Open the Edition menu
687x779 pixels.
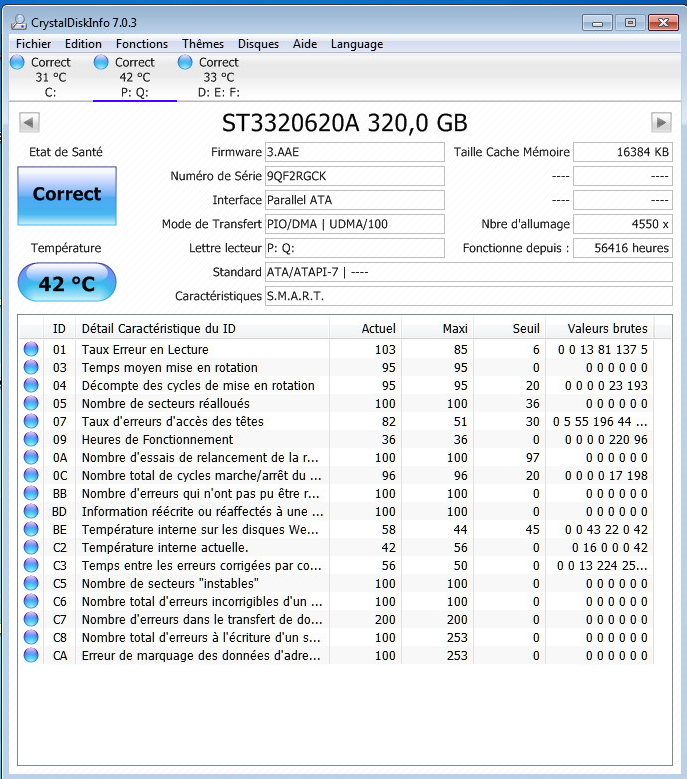[83, 44]
